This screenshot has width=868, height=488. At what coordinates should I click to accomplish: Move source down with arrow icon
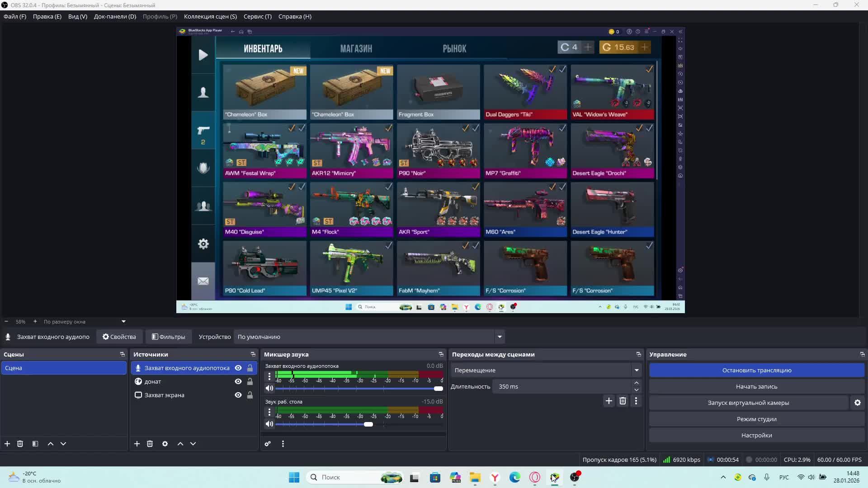coord(193,444)
